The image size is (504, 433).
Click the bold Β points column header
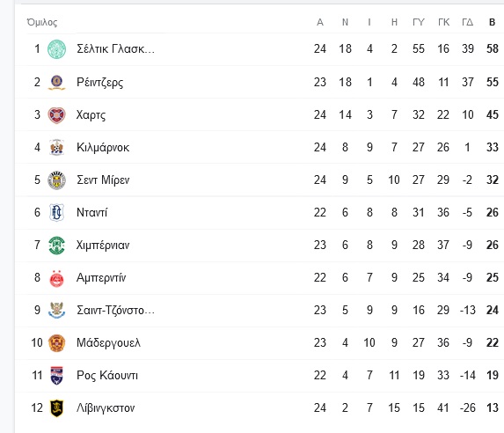492,22
